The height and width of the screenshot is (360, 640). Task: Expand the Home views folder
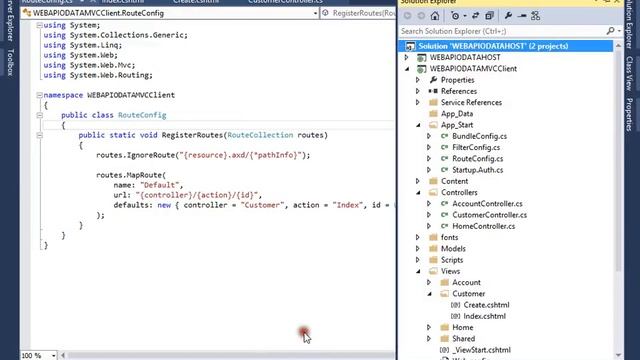(x=429, y=327)
